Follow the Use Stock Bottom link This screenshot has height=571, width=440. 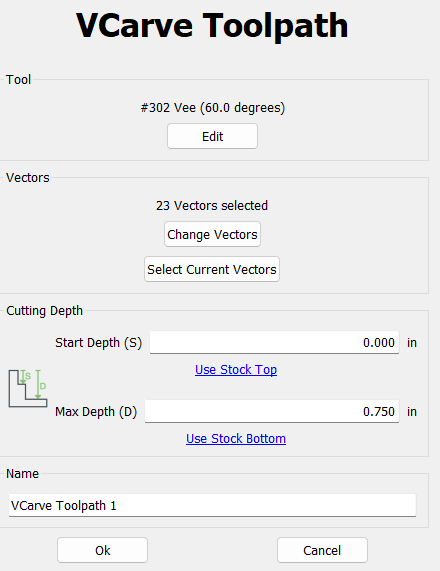[236, 438]
